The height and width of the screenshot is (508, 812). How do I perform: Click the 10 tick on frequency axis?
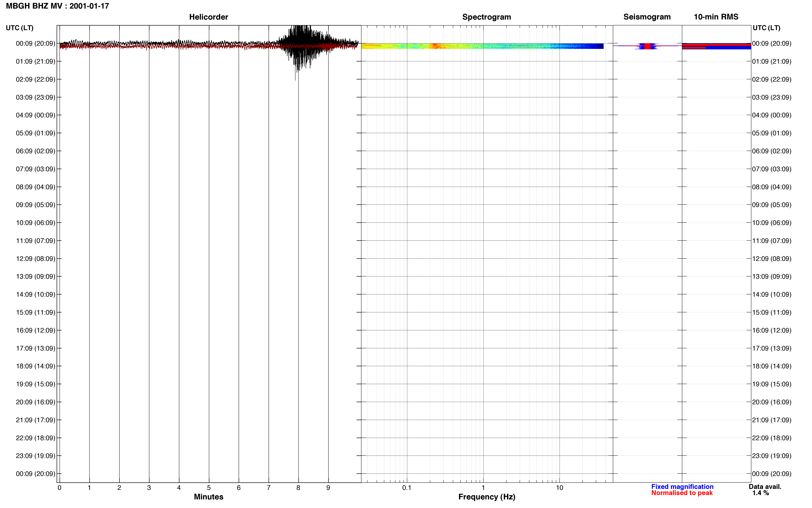tap(559, 487)
